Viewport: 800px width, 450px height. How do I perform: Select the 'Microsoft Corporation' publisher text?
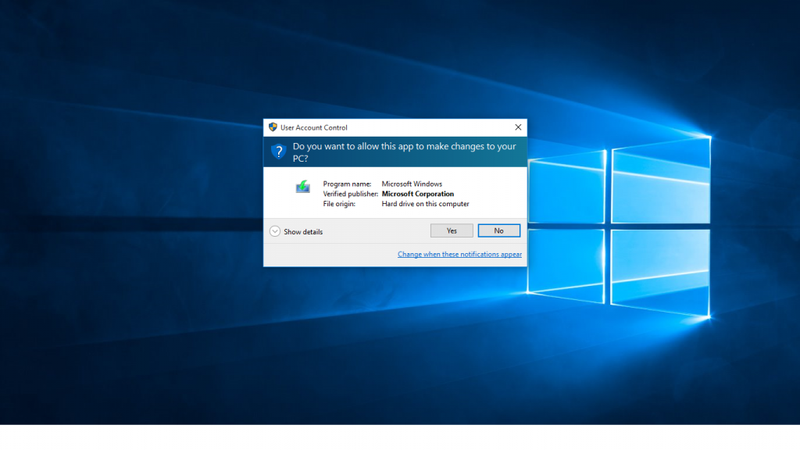(417, 194)
